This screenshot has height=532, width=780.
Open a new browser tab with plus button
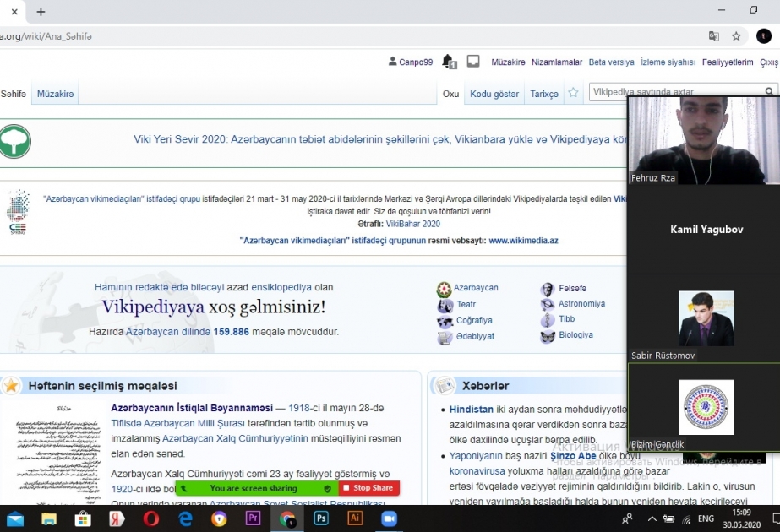point(41,12)
